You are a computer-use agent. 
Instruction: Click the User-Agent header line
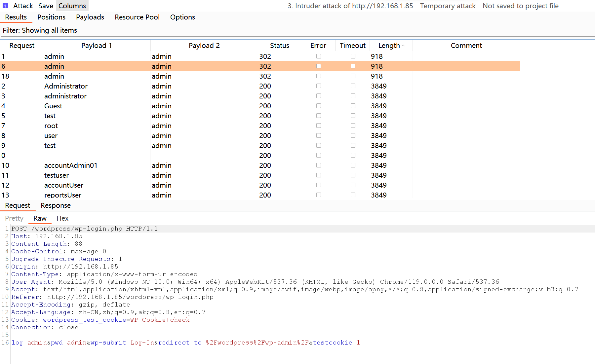click(x=255, y=282)
